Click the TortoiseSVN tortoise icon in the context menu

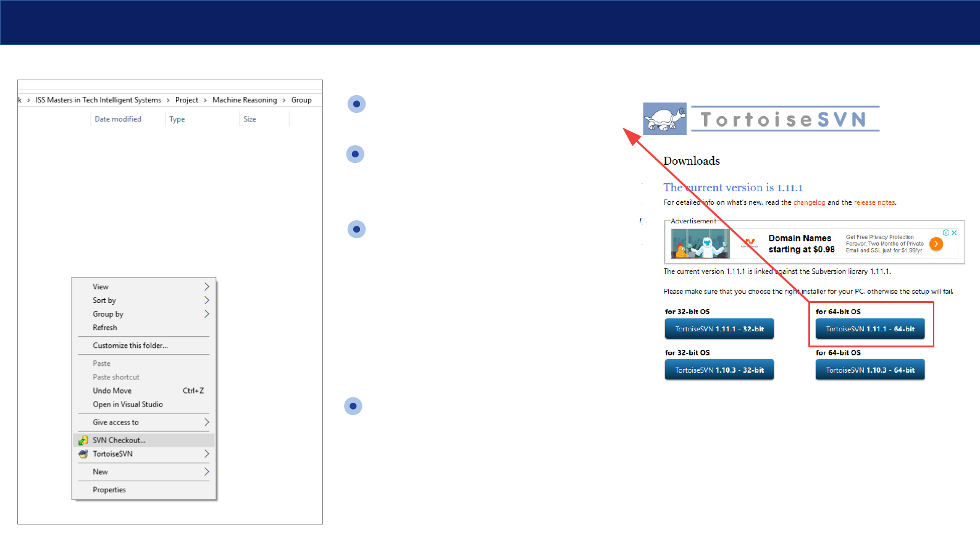click(x=83, y=454)
